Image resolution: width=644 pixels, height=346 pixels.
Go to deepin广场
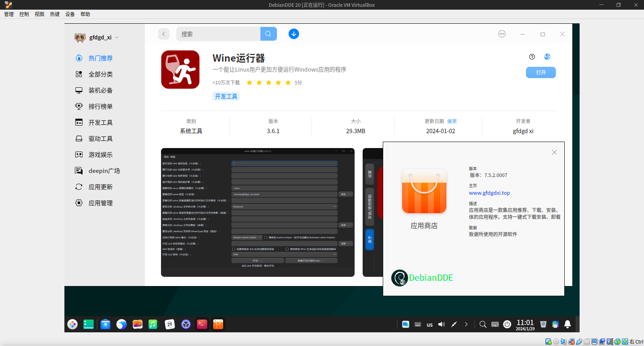pos(105,171)
